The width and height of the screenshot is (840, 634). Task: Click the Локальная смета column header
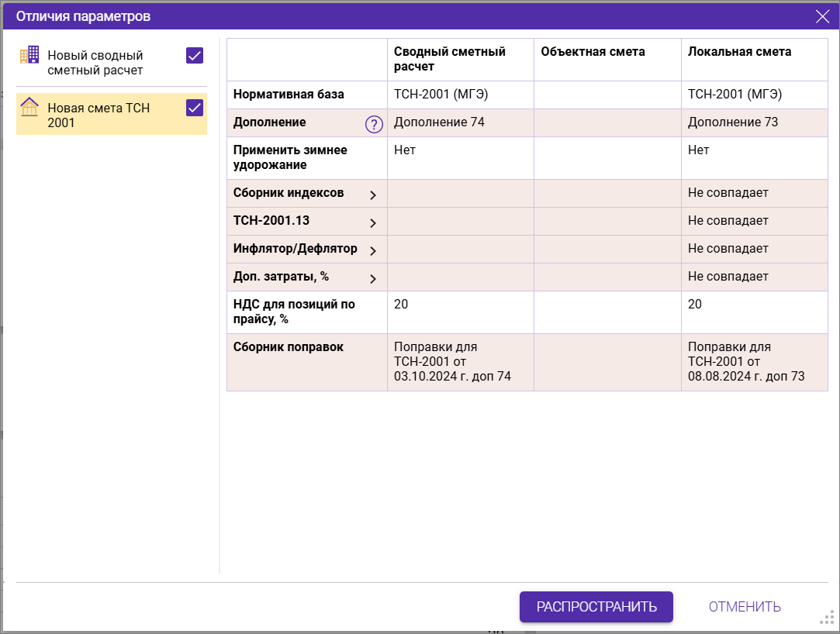click(x=739, y=52)
